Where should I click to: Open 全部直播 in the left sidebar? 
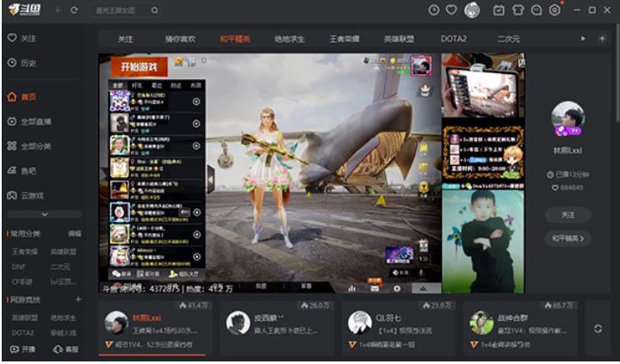[x=29, y=121]
